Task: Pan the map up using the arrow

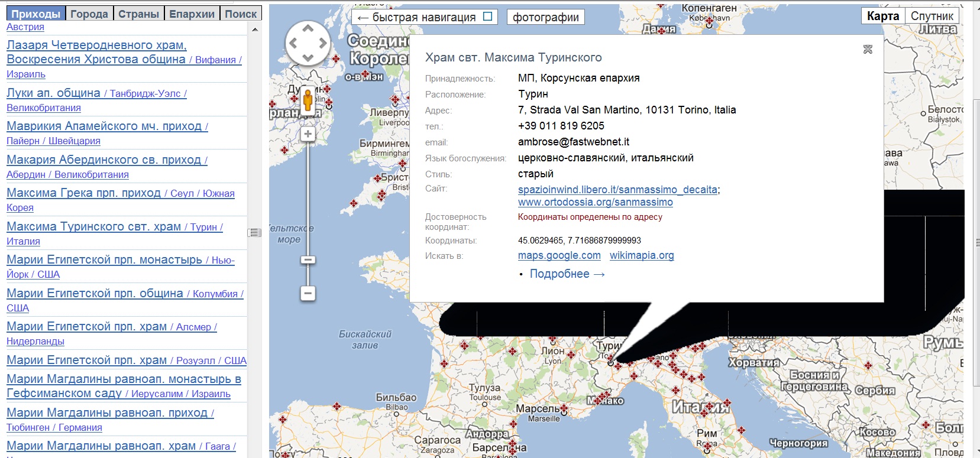Action: (308, 28)
